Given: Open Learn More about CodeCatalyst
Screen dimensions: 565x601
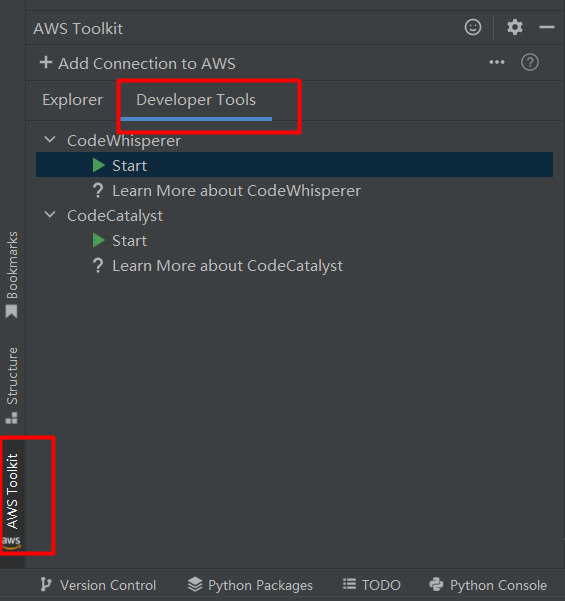Looking at the screenshot, I should pyautogui.click(x=227, y=266).
